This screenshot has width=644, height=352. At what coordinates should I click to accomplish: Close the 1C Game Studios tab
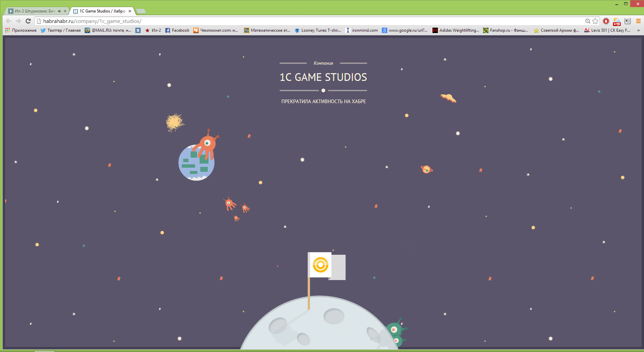(x=130, y=11)
